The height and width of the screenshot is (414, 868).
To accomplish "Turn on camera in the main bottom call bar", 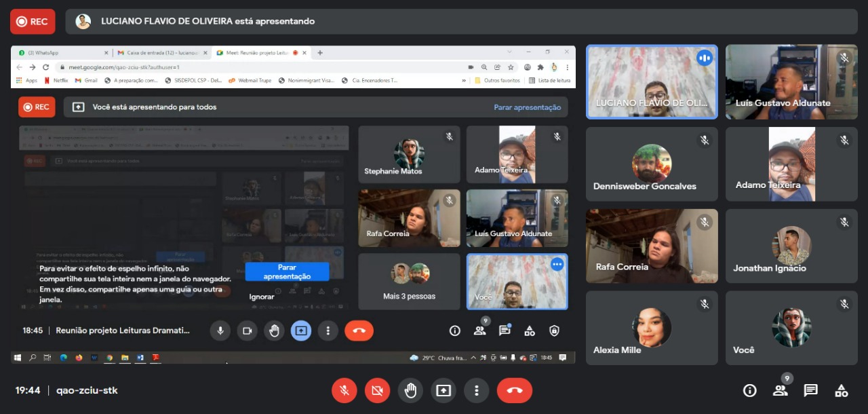I will [377, 390].
